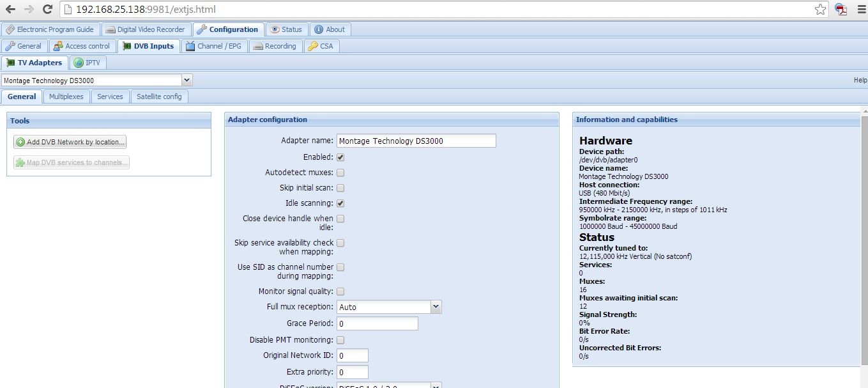Go back using browser back arrow

coord(10,9)
